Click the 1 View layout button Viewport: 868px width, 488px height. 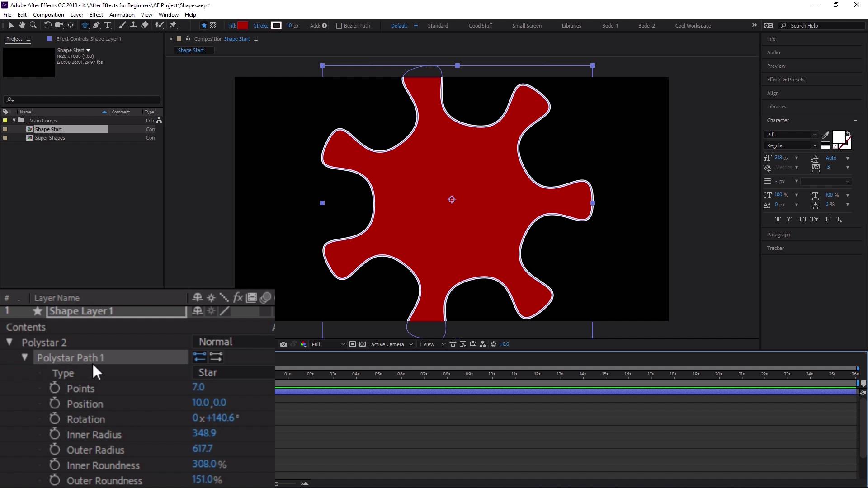point(426,344)
